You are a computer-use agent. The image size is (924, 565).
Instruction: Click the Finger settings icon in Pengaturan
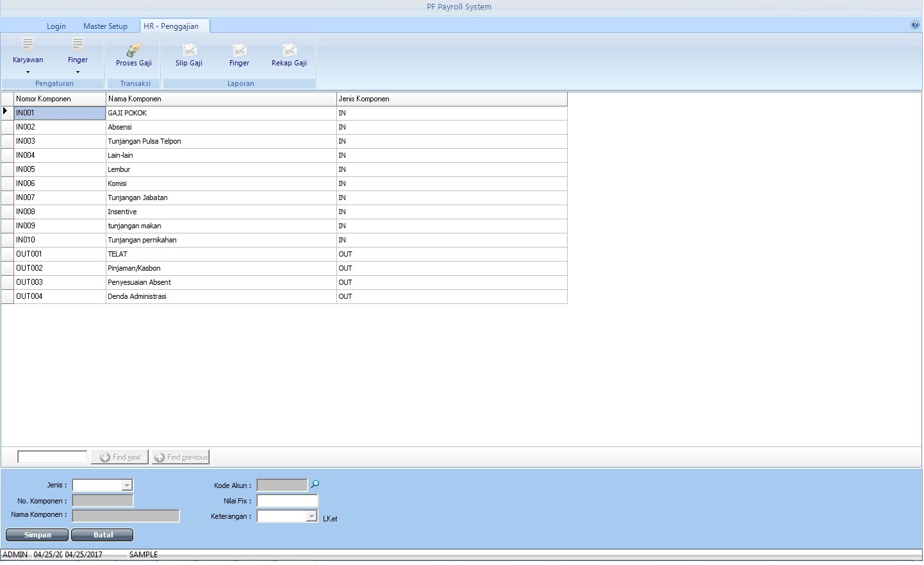pos(78,45)
